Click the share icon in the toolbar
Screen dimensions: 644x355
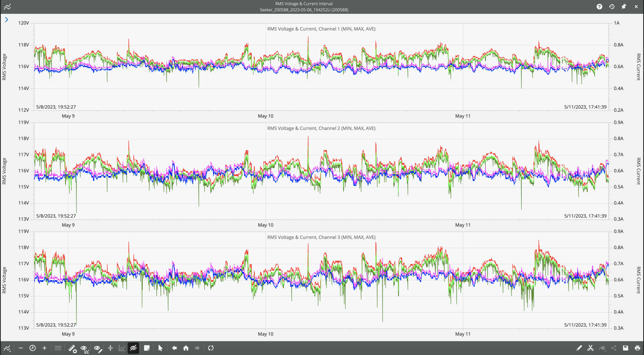614,348
